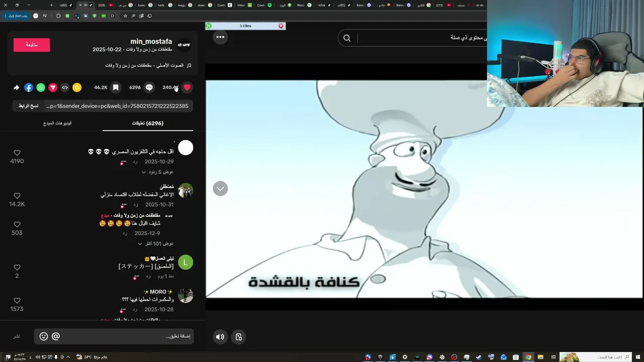Viewport: 644px width, 362px height.
Task: Like the sticker comment with 2 likes
Action: [17, 267]
